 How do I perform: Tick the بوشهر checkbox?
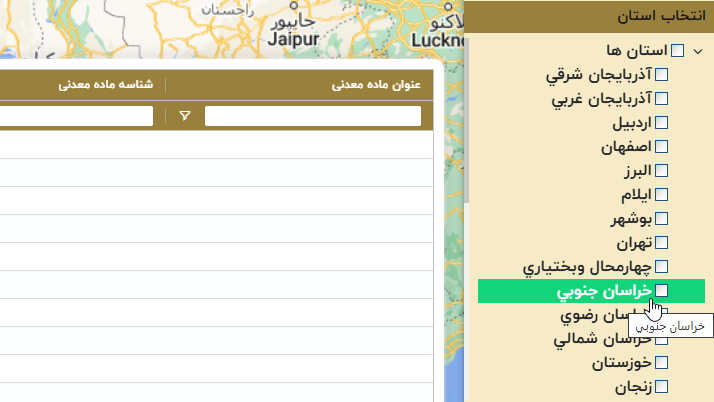coord(661,219)
